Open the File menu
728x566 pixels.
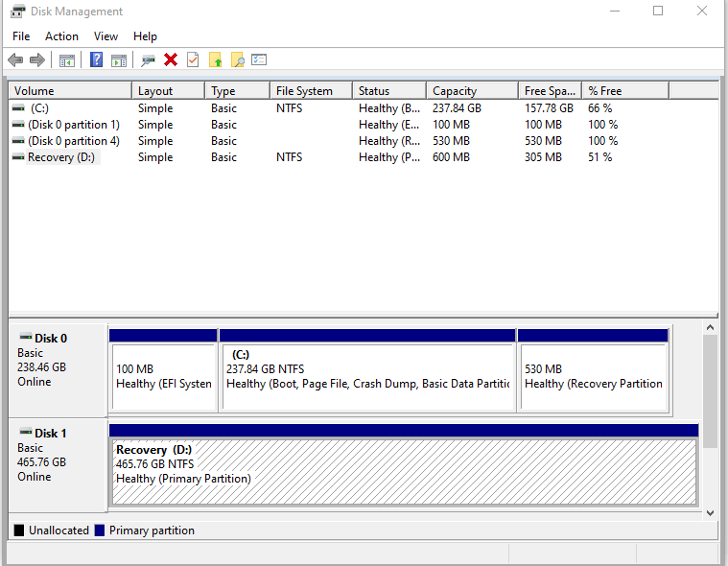(x=21, y=36)
